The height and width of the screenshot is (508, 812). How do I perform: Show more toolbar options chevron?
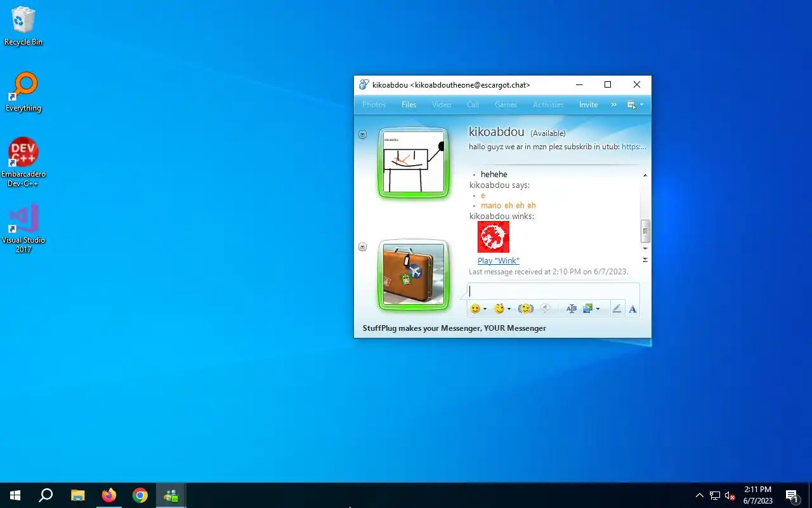(613, 105)
